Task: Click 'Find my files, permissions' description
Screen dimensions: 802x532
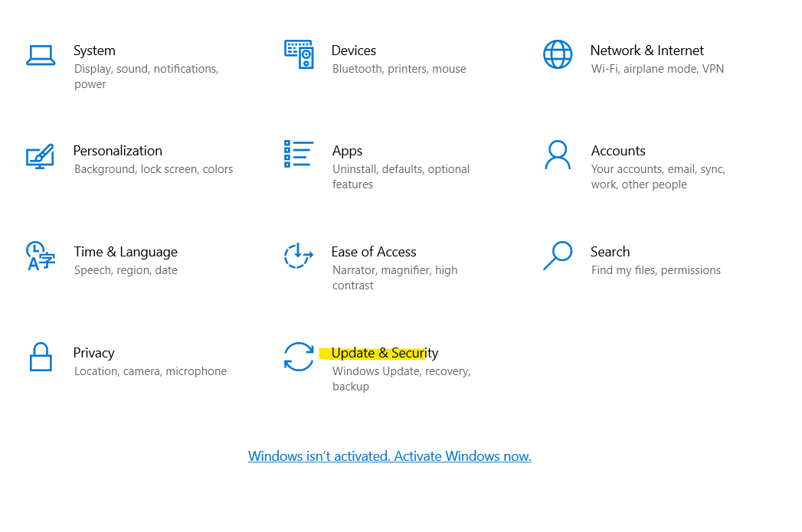Action: tap(656, 270)
